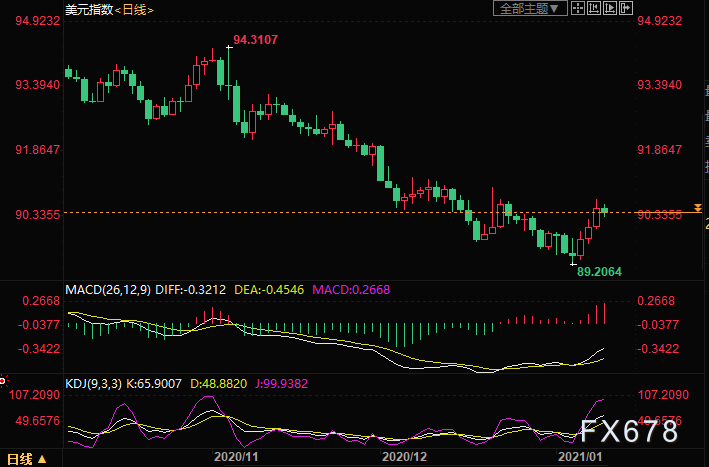The width and height of the screenshot is (709, 467).
Task: Click the 89.2064 low price marker
Action: click(x=600, y=271)
